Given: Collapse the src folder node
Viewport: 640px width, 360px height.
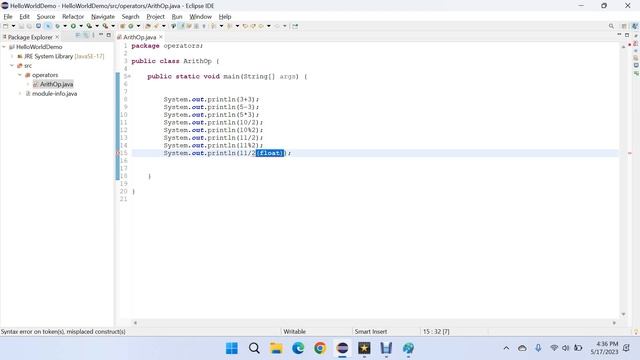Looking at the screenshot, I should (x=12, y=66).
